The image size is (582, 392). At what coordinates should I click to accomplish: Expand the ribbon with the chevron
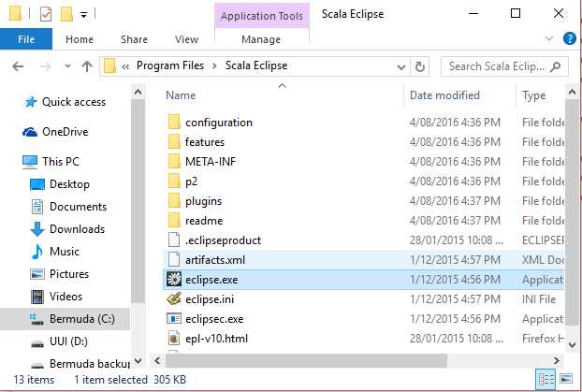(x=549, y=38)
